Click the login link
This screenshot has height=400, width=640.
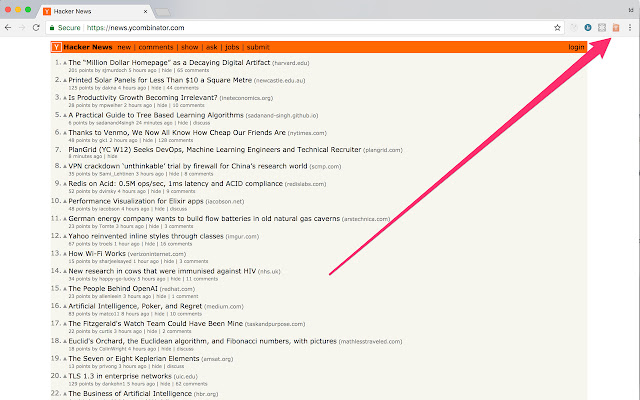click(x=576, y=47)
